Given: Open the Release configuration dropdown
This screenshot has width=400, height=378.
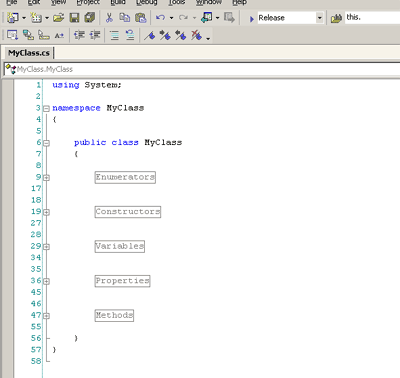Looking at the screenshot, I should 319,18.
